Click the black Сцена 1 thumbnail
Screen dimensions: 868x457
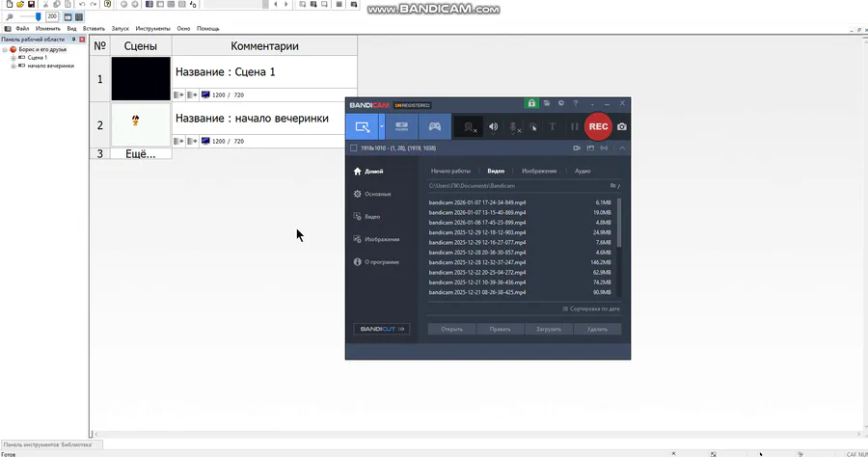click(x=141, y=78)
